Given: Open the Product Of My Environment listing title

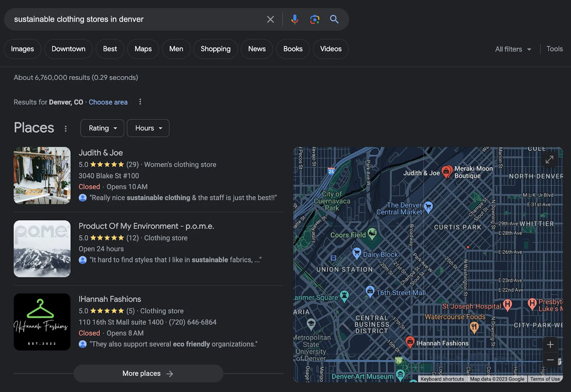Looking at the screenshot, I should click(x=146, y=226).
